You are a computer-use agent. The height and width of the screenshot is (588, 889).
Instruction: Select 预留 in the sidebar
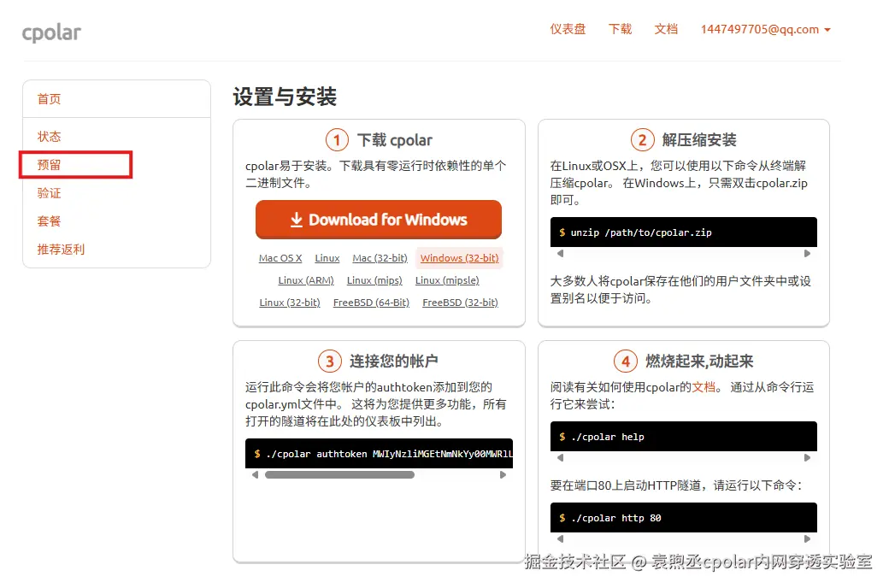point(49,165)
